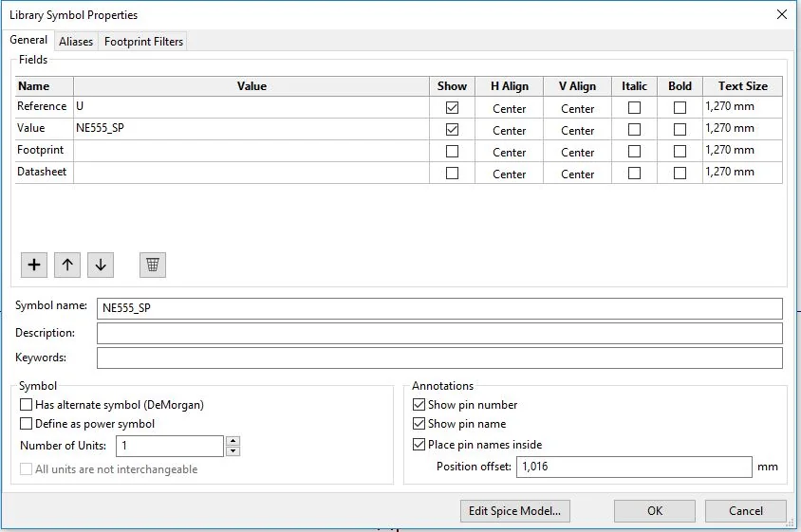Select the Value cell 'NE555_SP'
801x532 pixels.
pyautogui.click(x=251, y=129)
